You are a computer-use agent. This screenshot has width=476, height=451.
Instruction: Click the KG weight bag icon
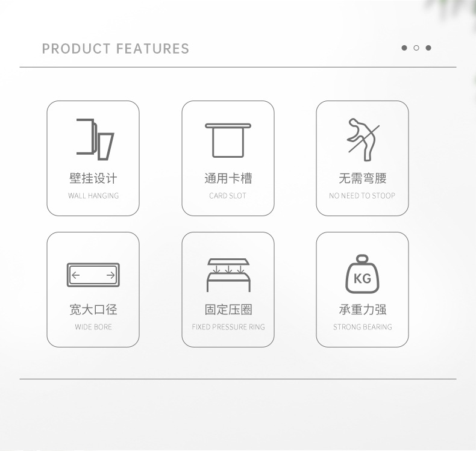tap(362, 274)
